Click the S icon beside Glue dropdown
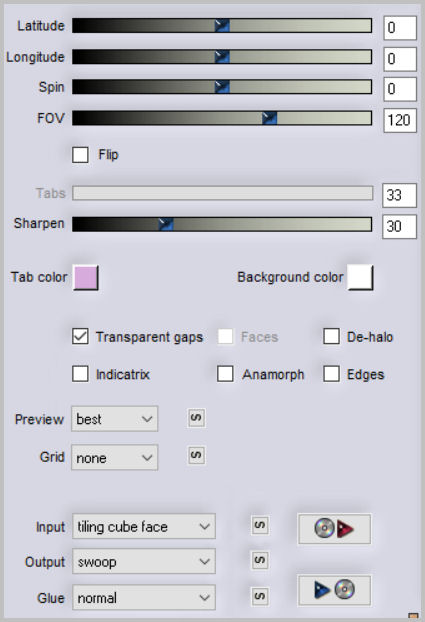The image size is (425, 622). point(260,596)
